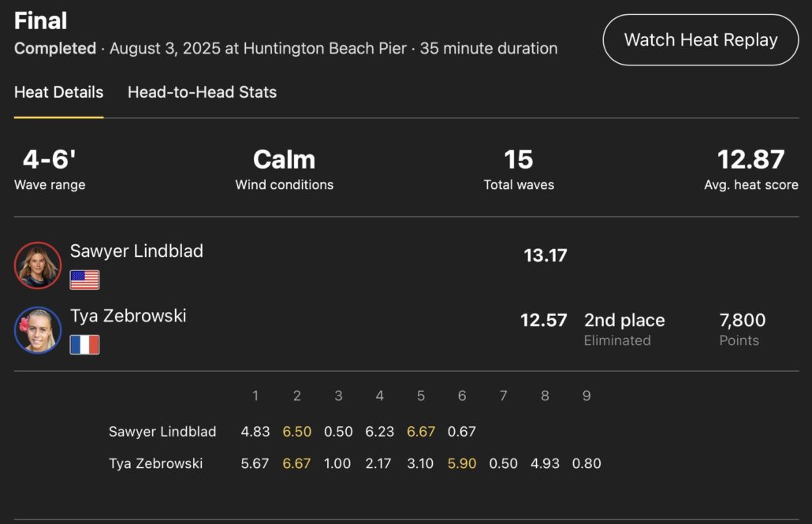Viewport: 812px width, 524px height.
Task: Click the USA flag icon
Action: click(84, 280)
